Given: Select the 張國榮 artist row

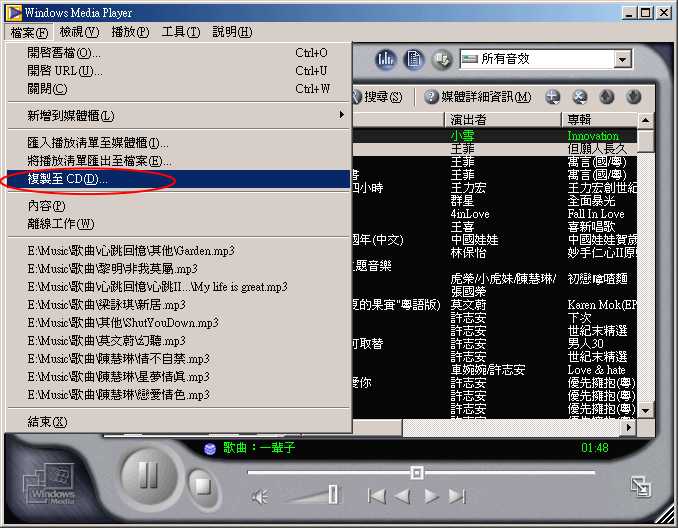Looking at the screenshot, I should pyautogui.click(x=495, y=291).
